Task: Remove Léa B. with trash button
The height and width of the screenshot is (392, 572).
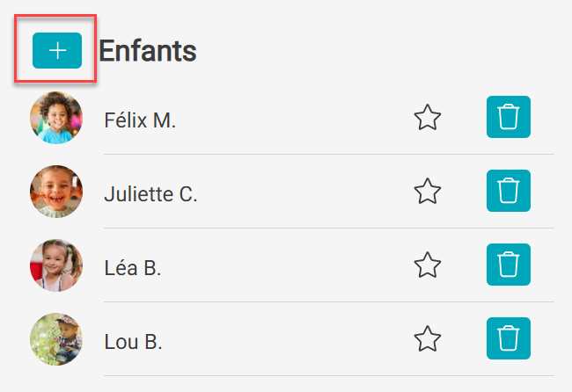Action: coord(508,265)
